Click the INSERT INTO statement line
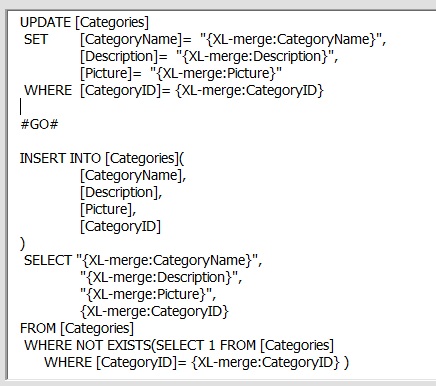The width and height of the screenshot is (436, 386). click(x=102, y=158)
